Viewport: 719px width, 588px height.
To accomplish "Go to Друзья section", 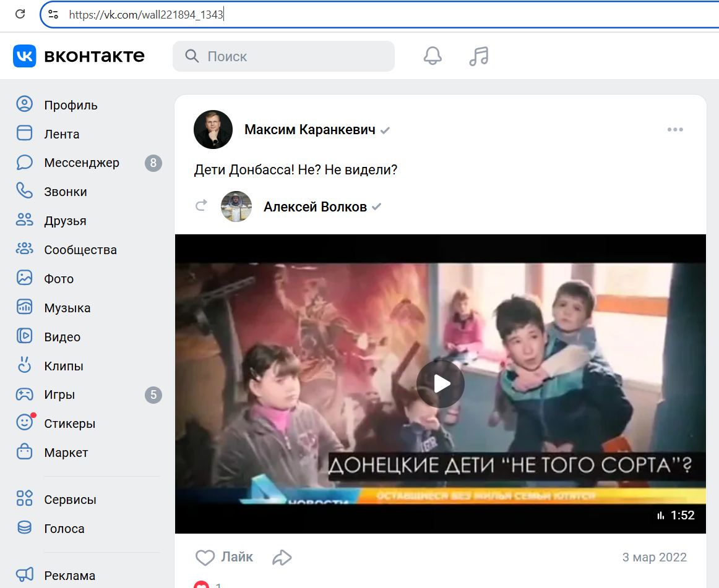I will coord(65,221).
